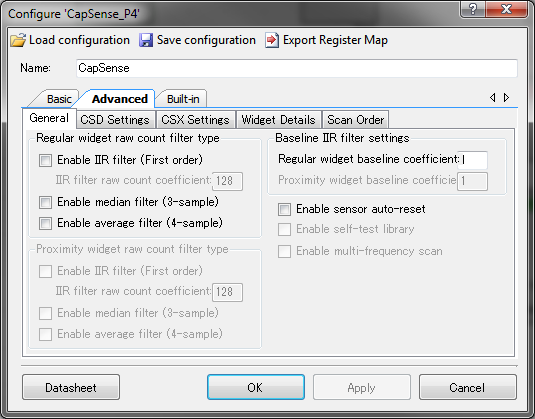Click the Export Register Map icon
This screenshot has width=535, height=419.
(x=272, y=40)
